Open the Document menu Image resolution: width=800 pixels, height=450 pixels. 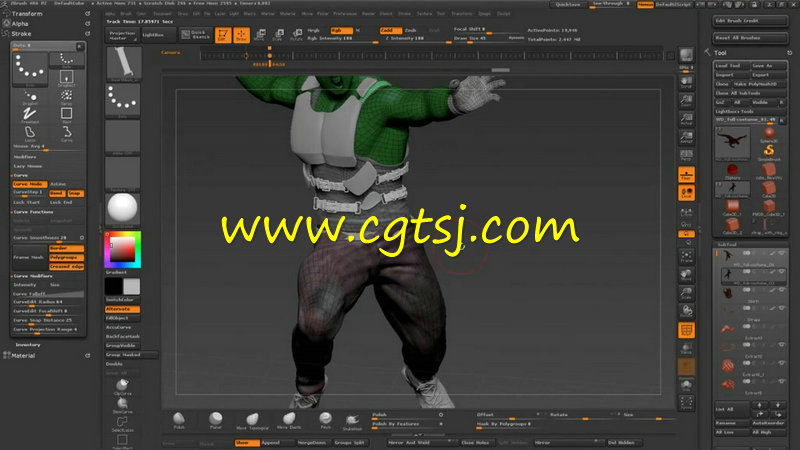163,14
